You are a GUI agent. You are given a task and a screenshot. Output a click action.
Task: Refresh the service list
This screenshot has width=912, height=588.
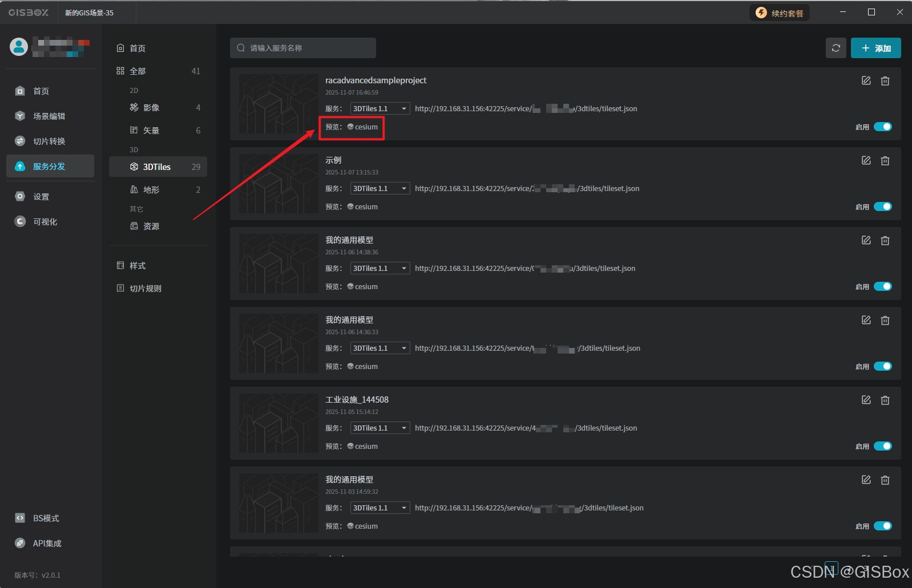tap(836, 48)
